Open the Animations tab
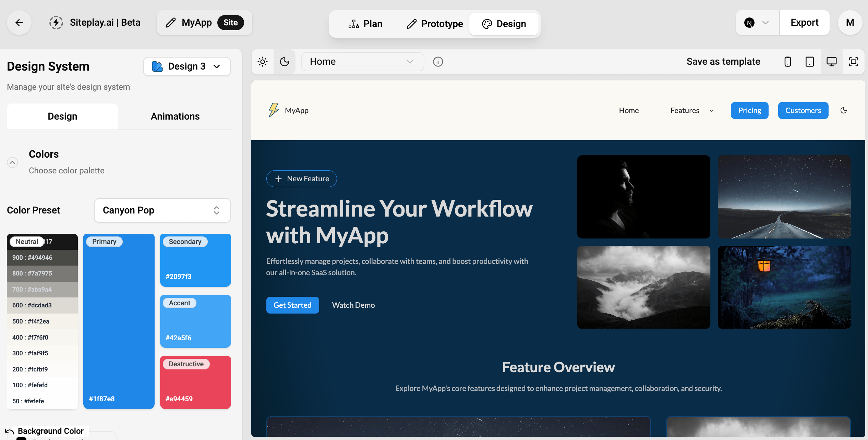This screenshot has height=440, width=868. pyautogui.click(x=175, y=117)
